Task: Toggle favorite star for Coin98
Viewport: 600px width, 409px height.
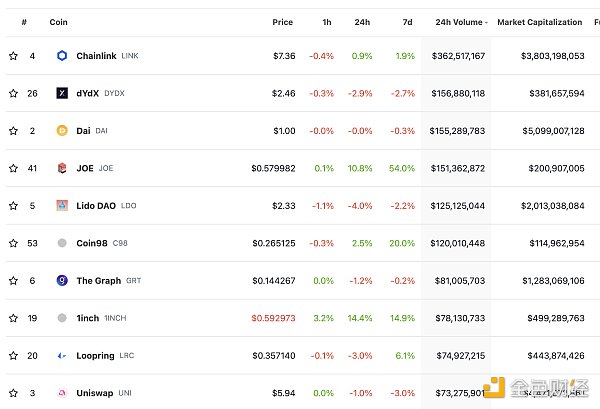Action: (x=13, y=243)
